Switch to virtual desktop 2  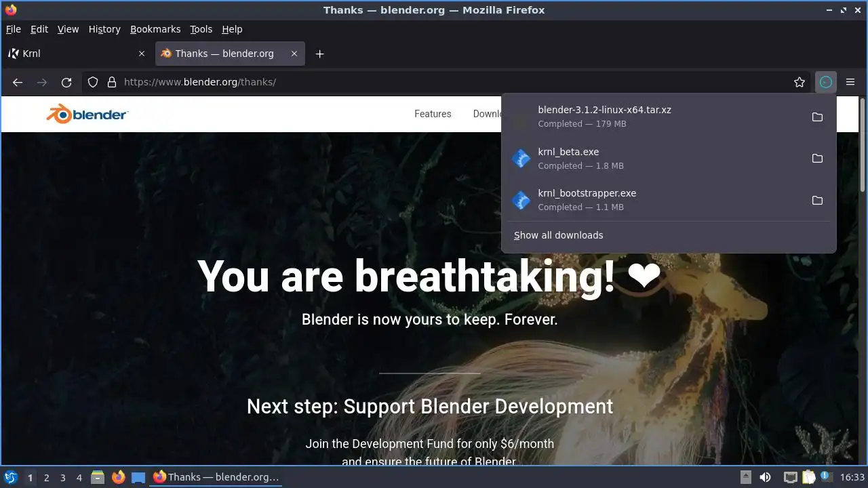pos(46,478)
